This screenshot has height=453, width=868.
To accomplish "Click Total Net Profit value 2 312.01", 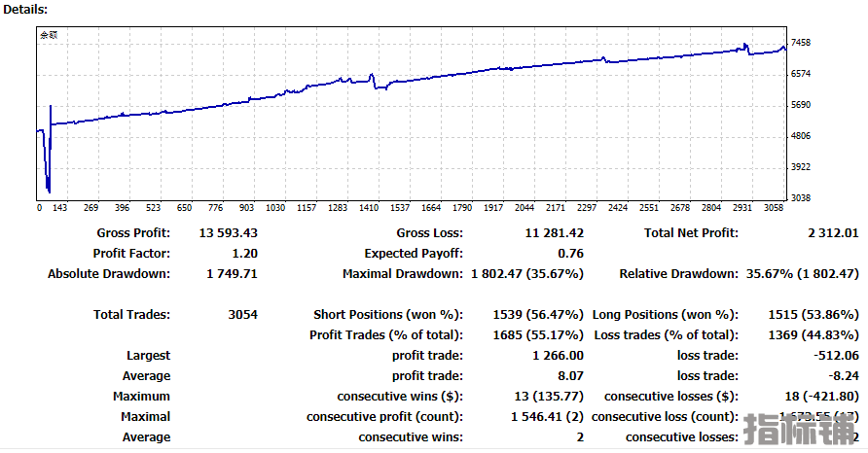I will pos(833,233).
